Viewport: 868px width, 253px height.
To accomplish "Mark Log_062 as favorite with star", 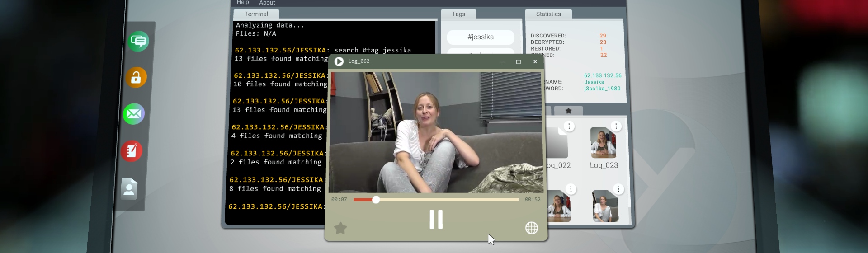I will 340,228.
